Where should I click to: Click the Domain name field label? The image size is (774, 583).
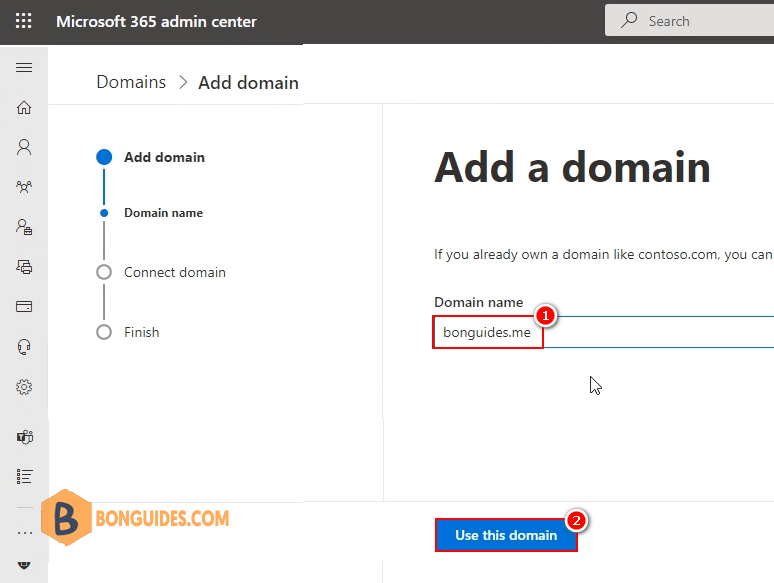click(x=478, y=302)
